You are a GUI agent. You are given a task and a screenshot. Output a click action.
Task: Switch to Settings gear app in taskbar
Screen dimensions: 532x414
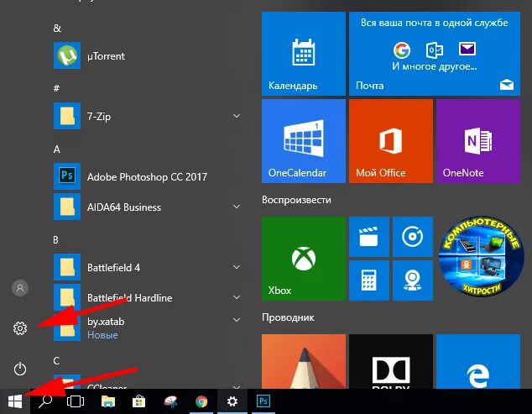pyautogui.click(x=232, y=401)
